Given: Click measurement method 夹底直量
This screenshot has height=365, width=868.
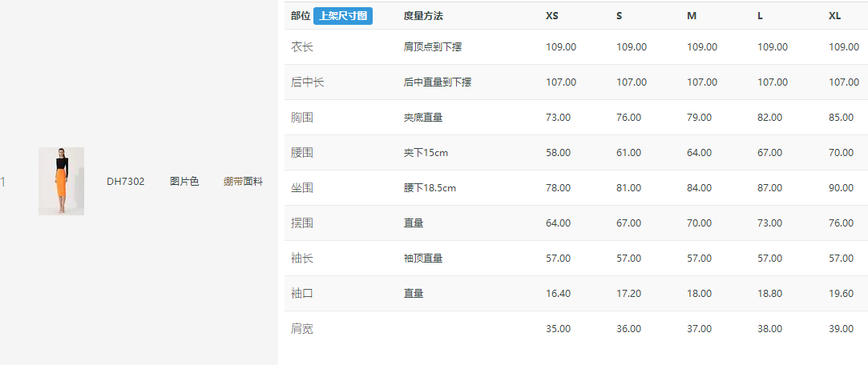Looking at the screenshot, I should pyautogui.click(x=423, y=117).
